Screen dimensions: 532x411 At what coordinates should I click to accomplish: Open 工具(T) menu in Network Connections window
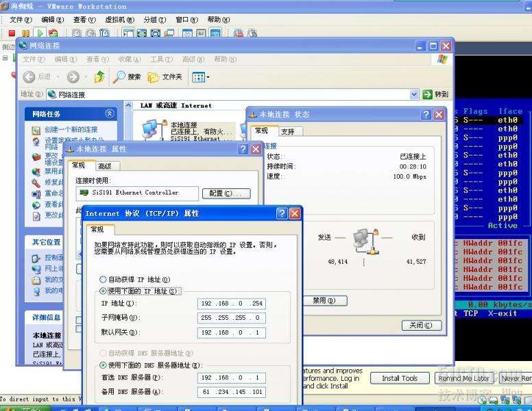(162, 60)
